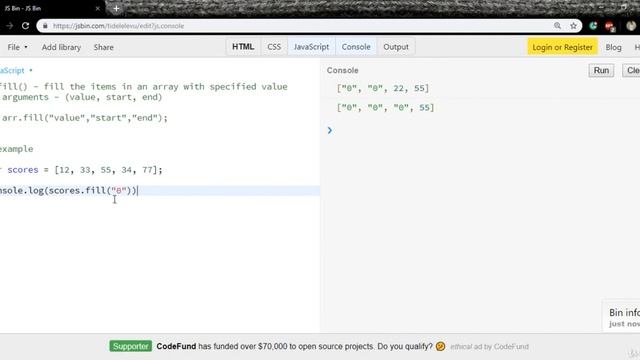Screen dimensions: 640x360
Task: Open the red extension icon with badge
Action: coord(610,27)
